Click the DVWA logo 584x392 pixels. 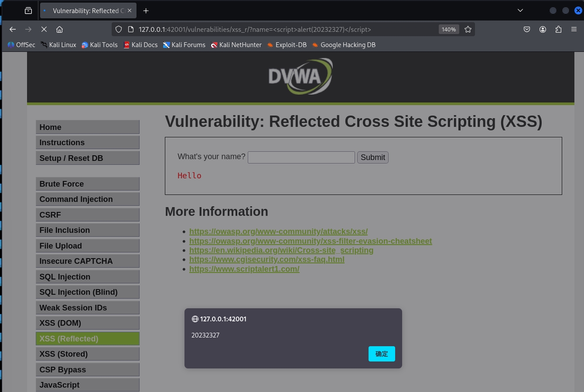(x=301, y=76)
